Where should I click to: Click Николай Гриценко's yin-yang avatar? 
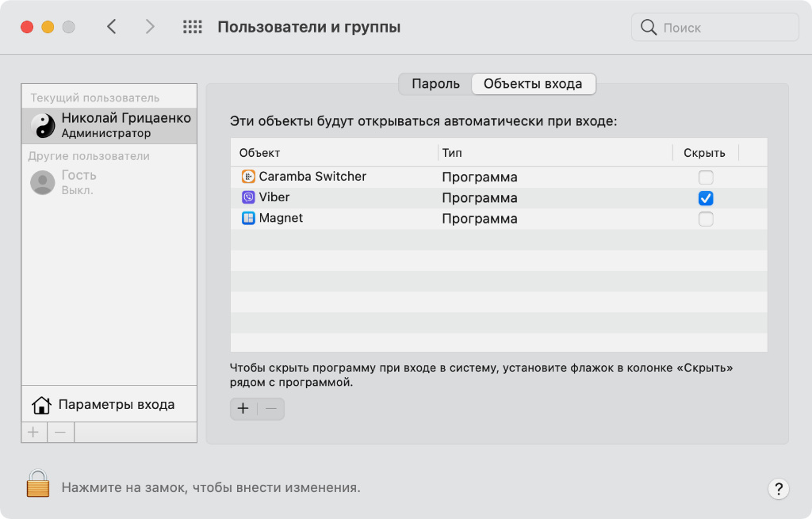pyautogui.click(x=43, y=125)
